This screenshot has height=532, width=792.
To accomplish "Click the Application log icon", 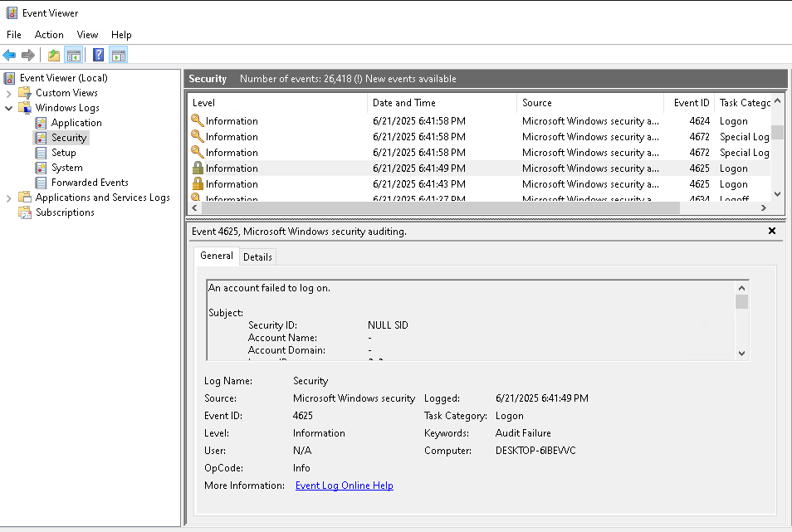I will (41, 123).
